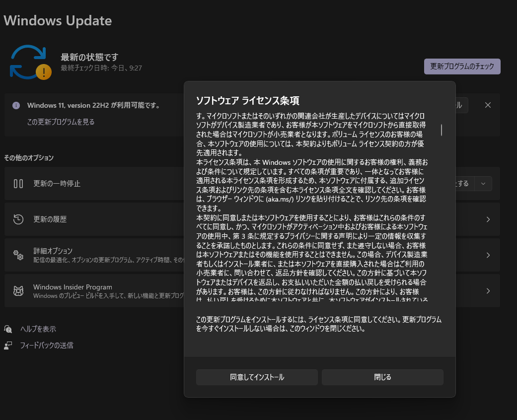517x420 pixels.
Task: Click the info icon beside Windows 11 22H2 notice
Action: 16,105
